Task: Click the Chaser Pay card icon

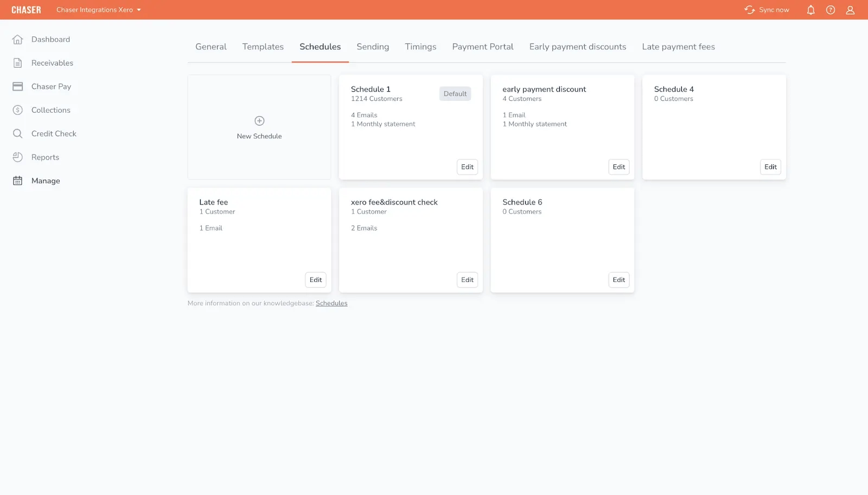Action: pos(18,87)
